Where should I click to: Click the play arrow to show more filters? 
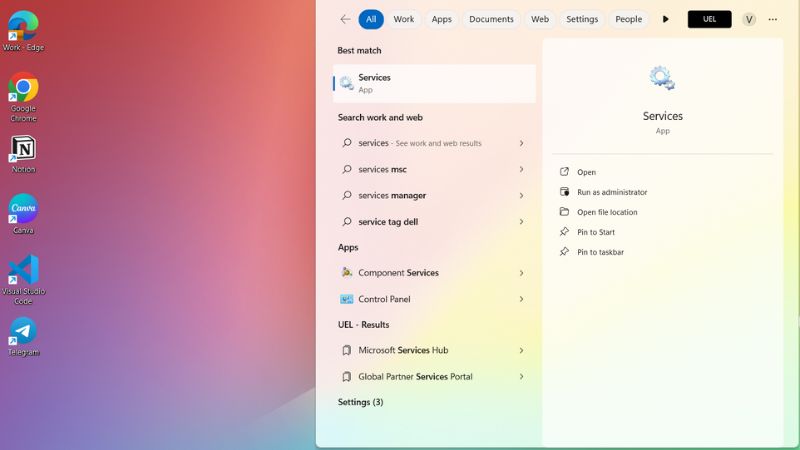666,19
